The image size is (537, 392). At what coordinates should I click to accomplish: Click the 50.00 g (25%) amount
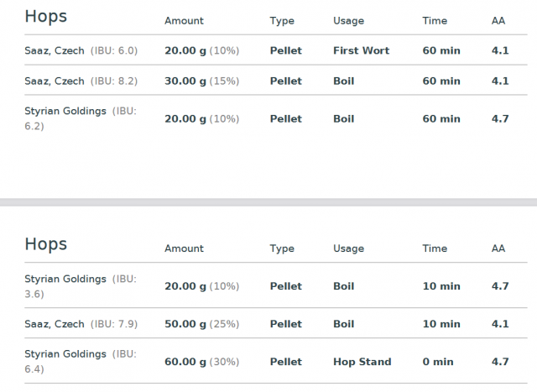(x=201, y=324)
